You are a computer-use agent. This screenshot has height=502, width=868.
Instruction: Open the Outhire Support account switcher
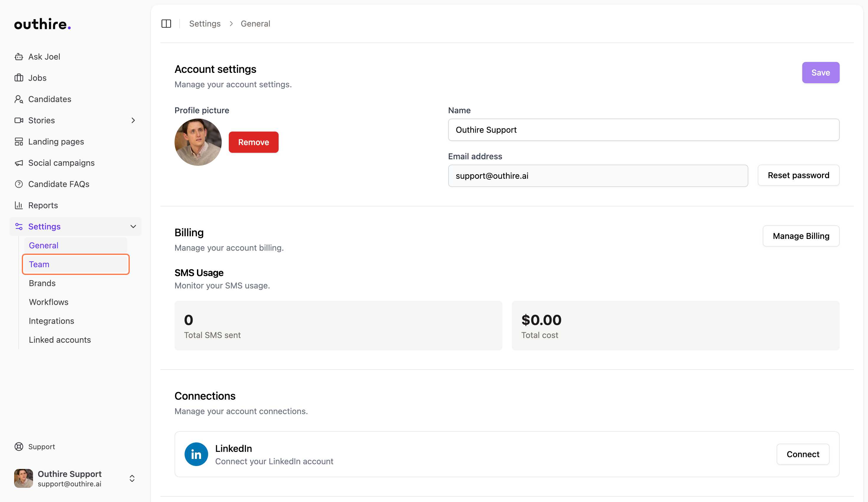pyautogui.click(x=132, y=478)
